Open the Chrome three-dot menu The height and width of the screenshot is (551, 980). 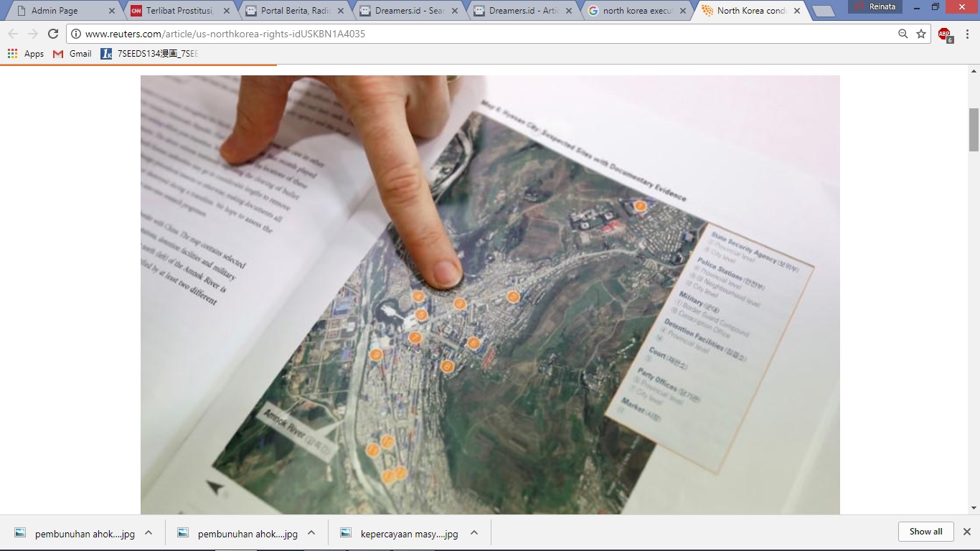967,34
